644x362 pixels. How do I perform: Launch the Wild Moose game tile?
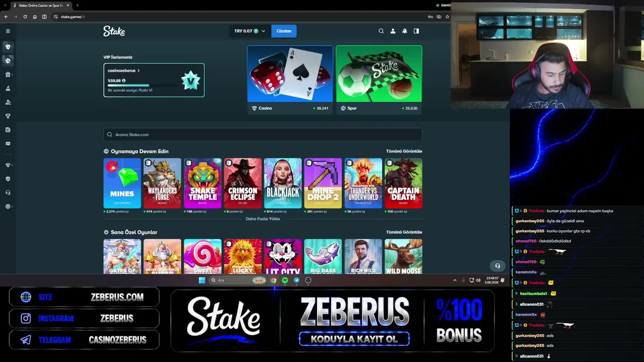pos(404,256)
